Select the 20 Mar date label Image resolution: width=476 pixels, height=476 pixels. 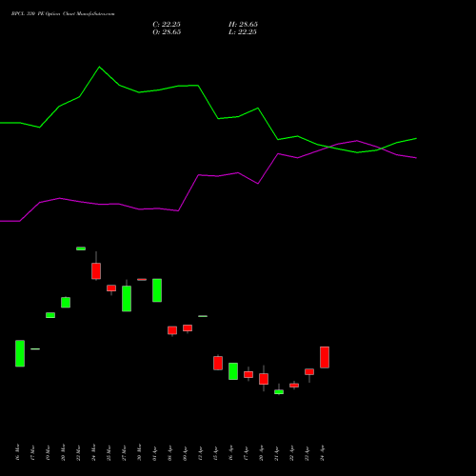coord(63,452)
